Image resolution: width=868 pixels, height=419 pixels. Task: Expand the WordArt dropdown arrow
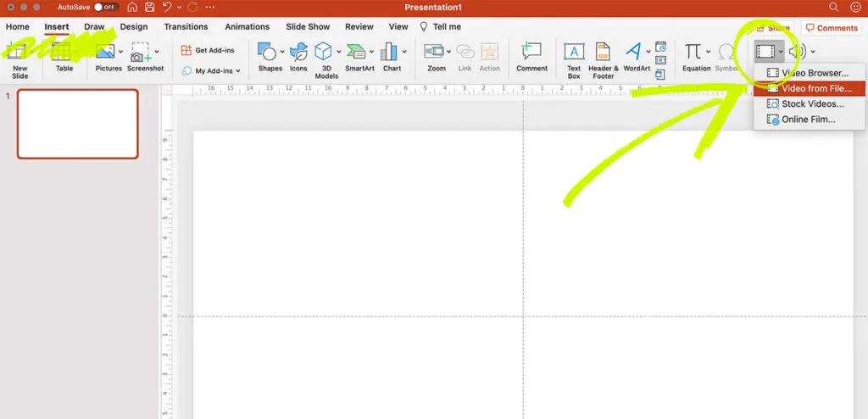[648, 52]
